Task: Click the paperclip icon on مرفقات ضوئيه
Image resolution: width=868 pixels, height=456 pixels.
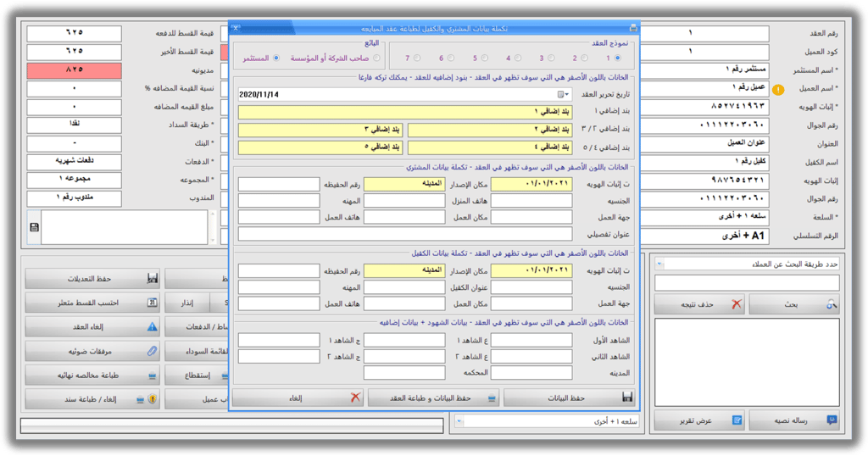Action: coord(153,352)
